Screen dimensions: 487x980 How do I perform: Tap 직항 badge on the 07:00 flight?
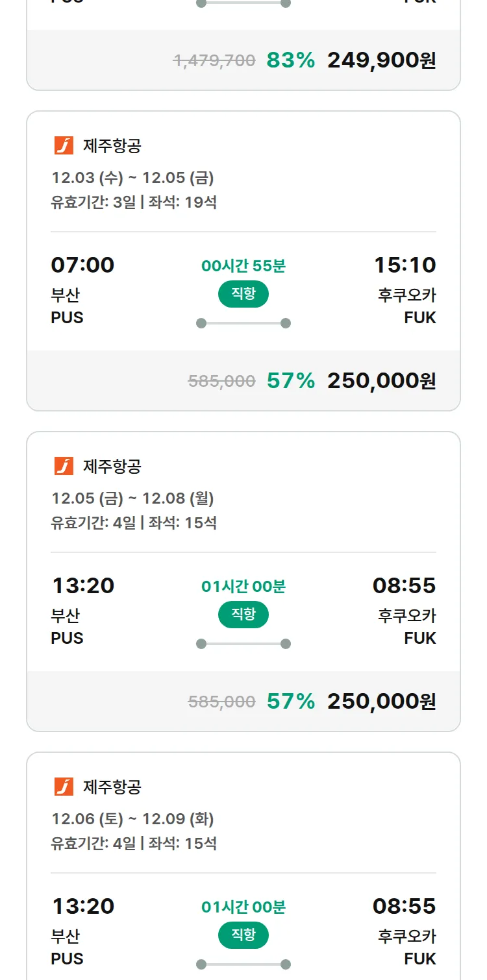pyautogui.click(x=243, y=294)
